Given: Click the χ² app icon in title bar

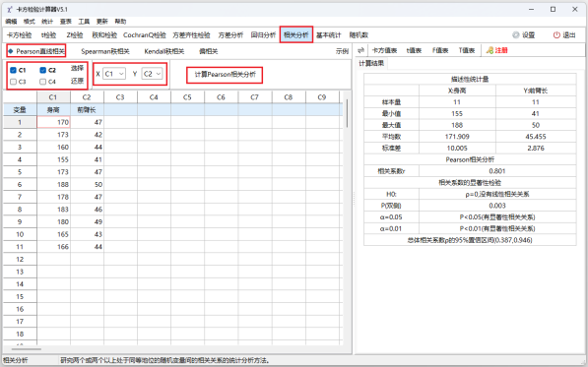Looking at the screenshot, I should point(10,9).
